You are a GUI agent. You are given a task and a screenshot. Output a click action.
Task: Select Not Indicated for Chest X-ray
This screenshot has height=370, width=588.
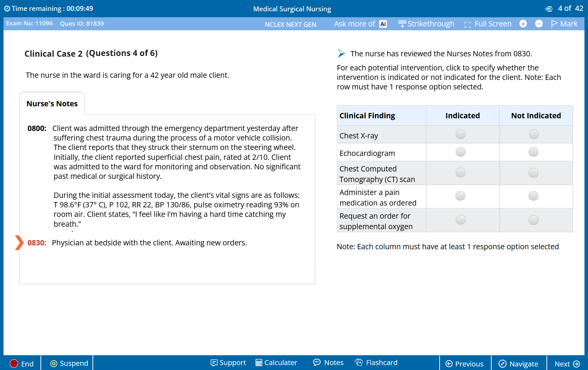click(x=533, y=134)
